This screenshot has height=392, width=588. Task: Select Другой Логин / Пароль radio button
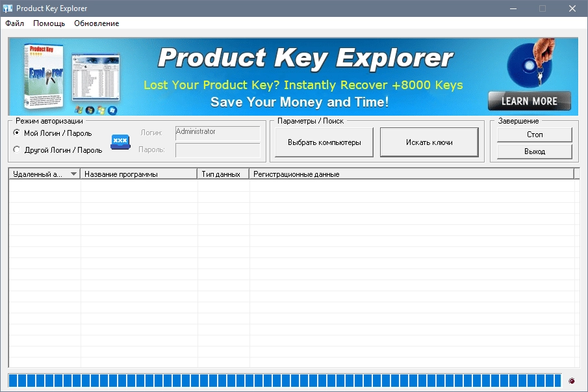click(x=16, y=150)
